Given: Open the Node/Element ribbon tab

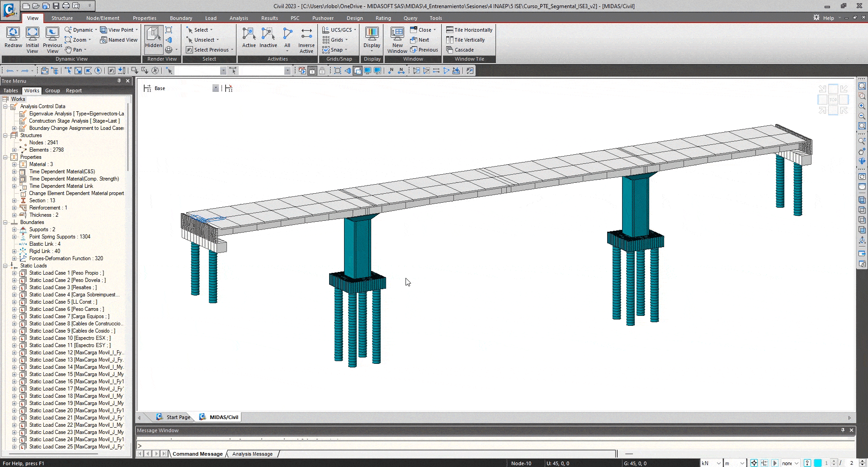Looking at the screenshot, I should click(x=103, y=18).
